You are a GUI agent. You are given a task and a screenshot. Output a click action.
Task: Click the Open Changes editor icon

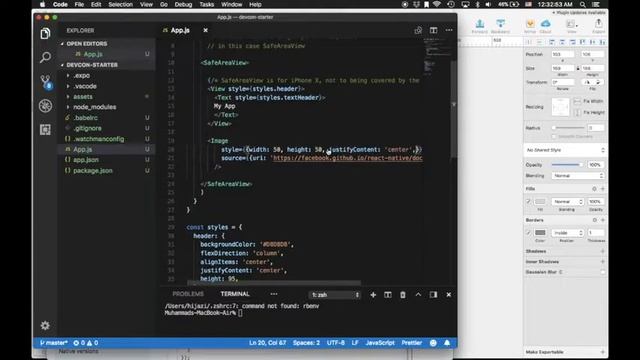pos(418,30)
